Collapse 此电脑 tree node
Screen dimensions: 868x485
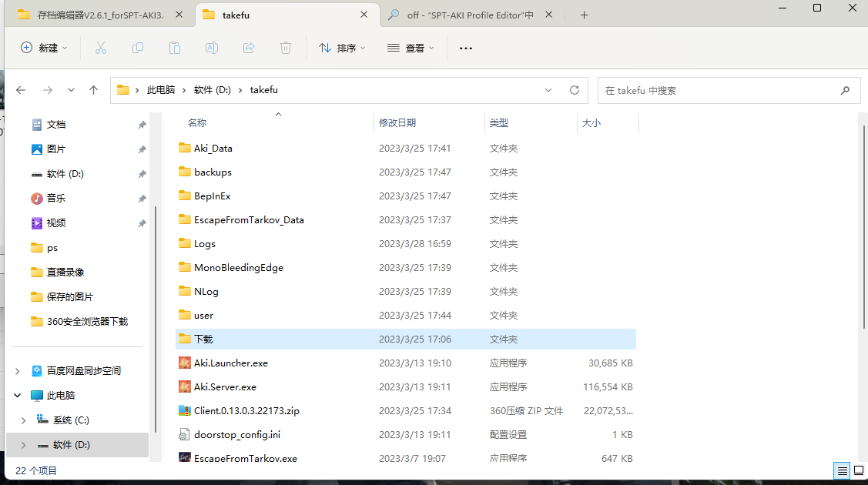18,396
